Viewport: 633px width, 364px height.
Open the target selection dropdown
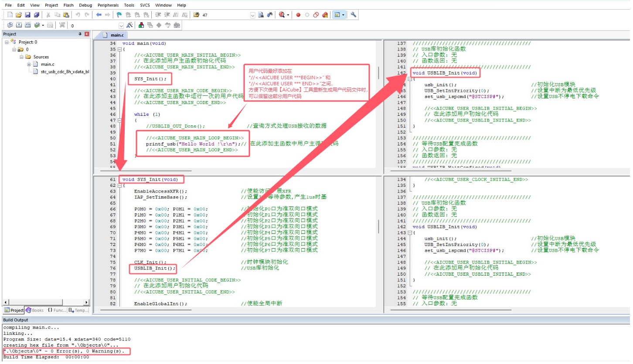point(121,25)
